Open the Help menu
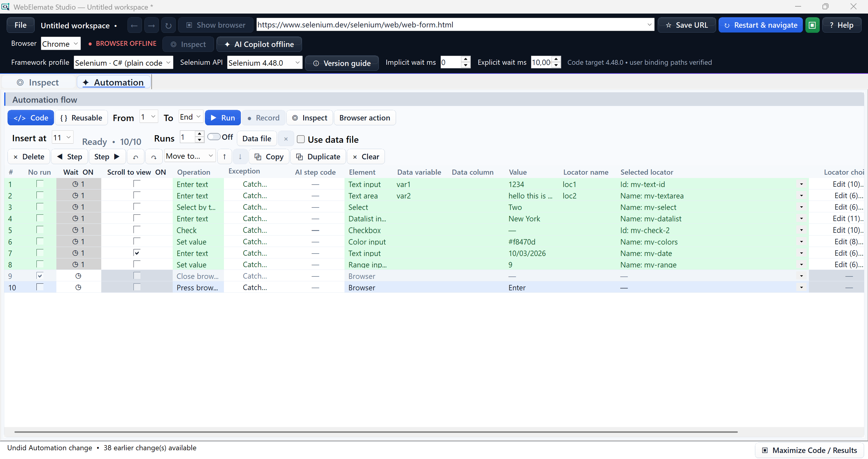Image resolution: width=868 pixels, height=459 pixels. [842, 25]
